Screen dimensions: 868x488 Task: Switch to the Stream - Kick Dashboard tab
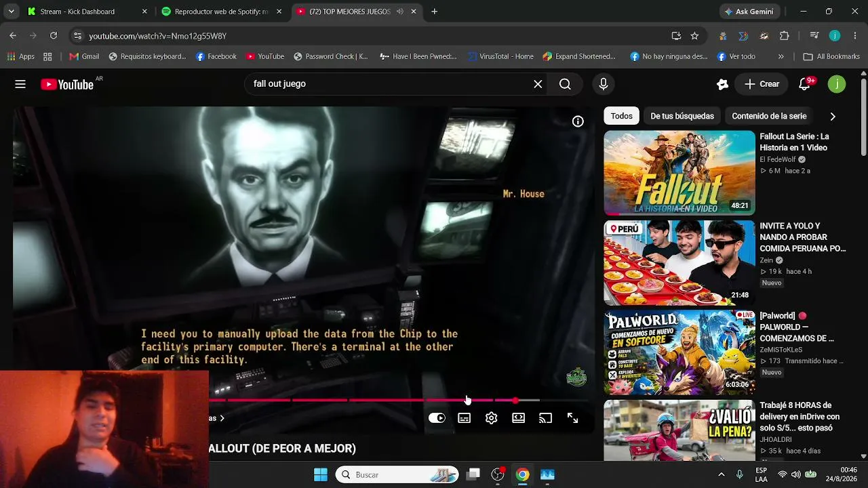point(85,12)
